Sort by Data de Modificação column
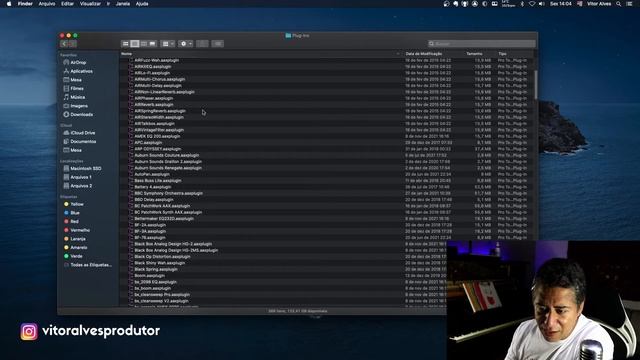This screenshot has width=640, height=360. click(424, 54)
